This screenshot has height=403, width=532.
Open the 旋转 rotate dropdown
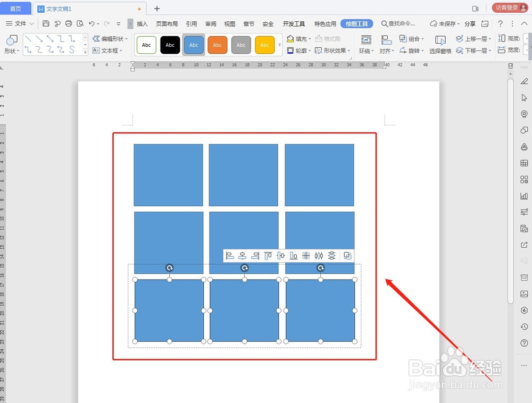[412, 51]
